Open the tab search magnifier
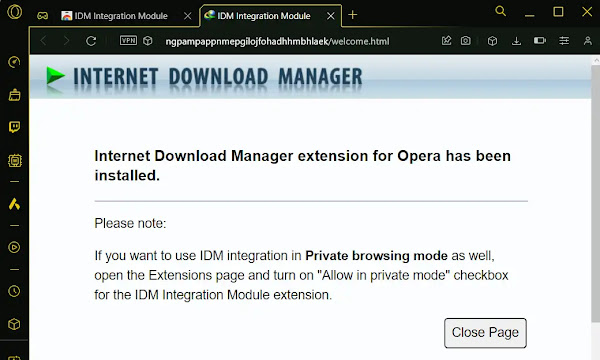The height and width of the screenshot is (360, 600). pyautogui.click(x=501, y=11)
